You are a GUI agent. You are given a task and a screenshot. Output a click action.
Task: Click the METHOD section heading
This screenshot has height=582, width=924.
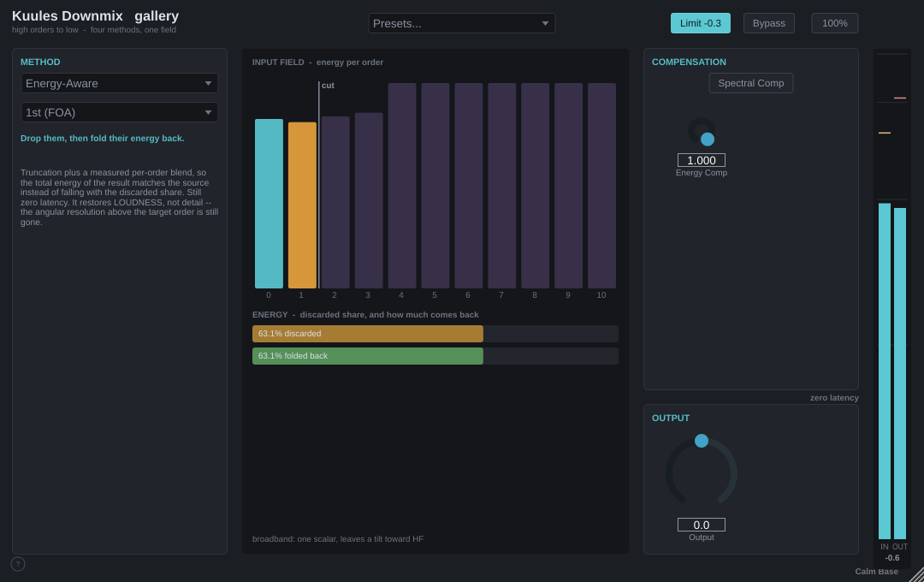coord(40,62)
